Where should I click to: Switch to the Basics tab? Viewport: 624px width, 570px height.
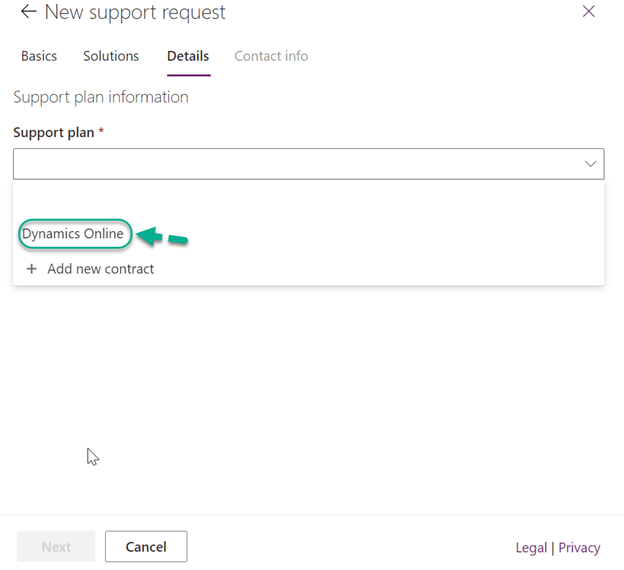click(39, 56)
